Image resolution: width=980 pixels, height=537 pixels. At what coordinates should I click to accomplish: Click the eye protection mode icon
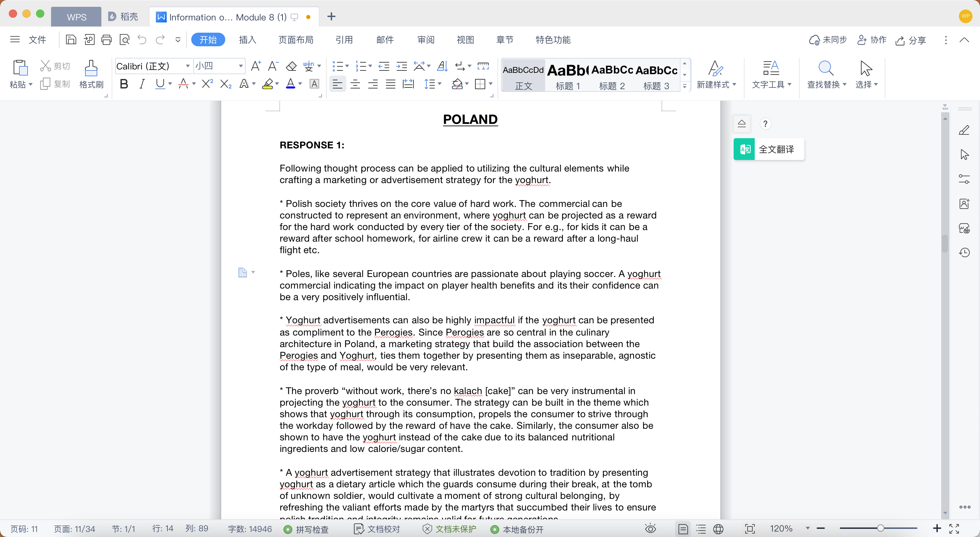(x=650, y=528)
